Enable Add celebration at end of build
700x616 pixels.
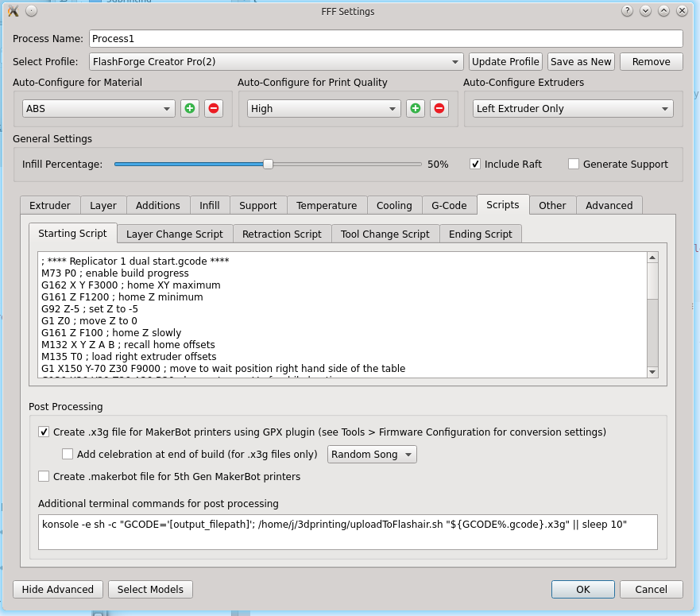[x=68, y=455]
